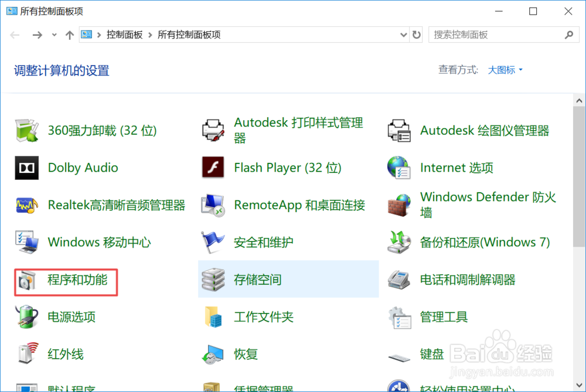Click the vertical scrollbar thumb
586x392 pixels.
(x=580, y=176)
